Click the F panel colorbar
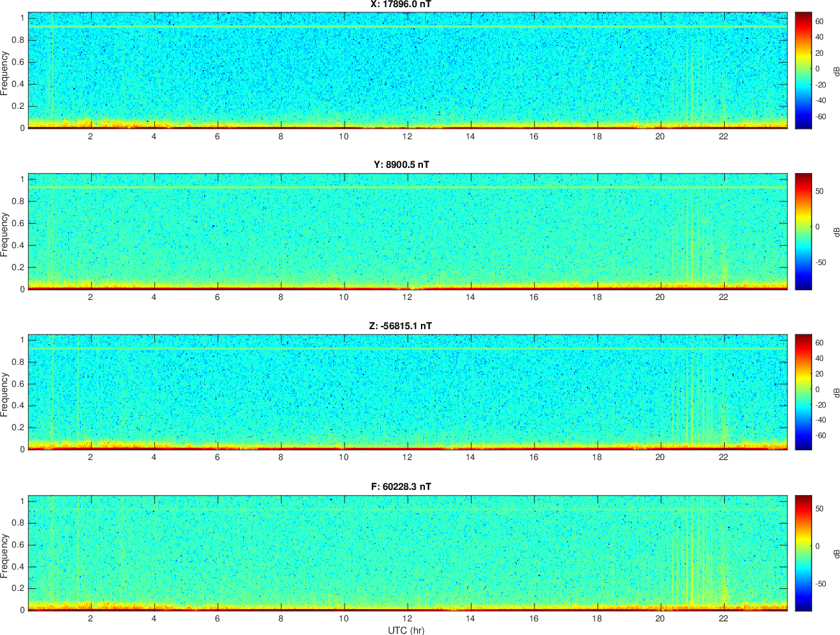Screen dimensions: 840x635 click(803, 553)
